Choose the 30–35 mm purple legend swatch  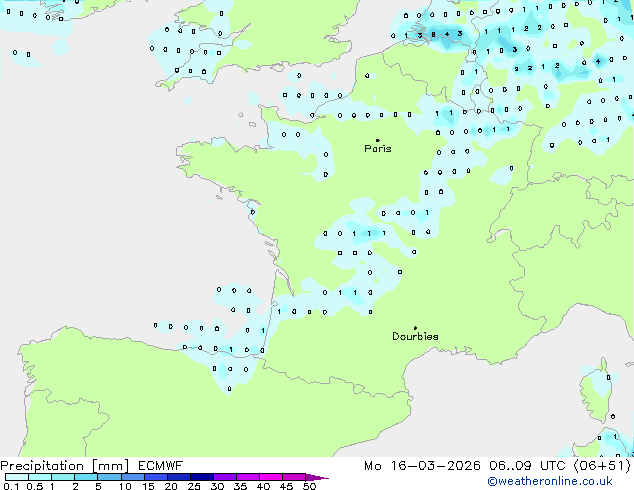click(224, 477)
